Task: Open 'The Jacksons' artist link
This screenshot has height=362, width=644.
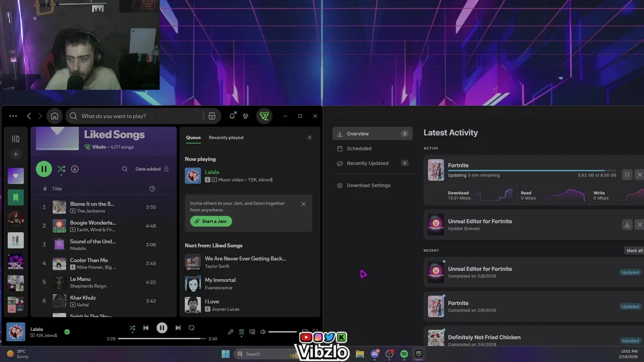Action: coord(91,211)
